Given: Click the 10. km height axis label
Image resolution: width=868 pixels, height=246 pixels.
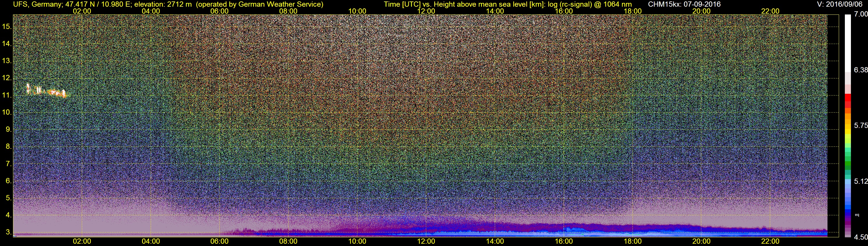Looking at the screenshot, I should click(7, 112).
